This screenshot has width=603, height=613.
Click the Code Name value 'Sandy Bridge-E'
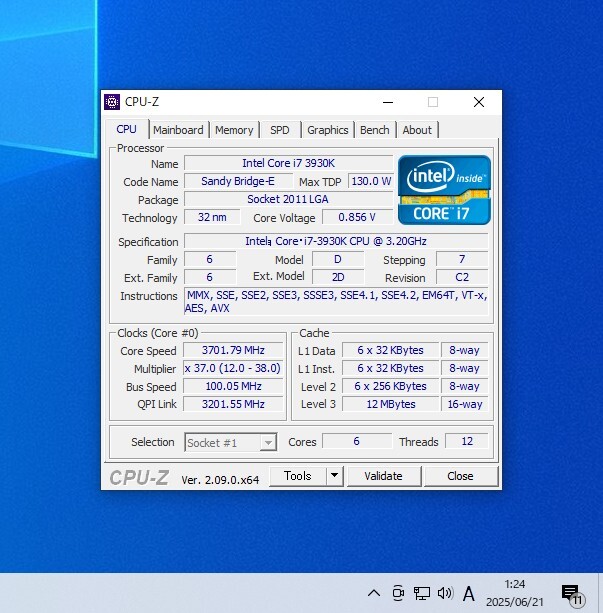click(x=238, y=181)
